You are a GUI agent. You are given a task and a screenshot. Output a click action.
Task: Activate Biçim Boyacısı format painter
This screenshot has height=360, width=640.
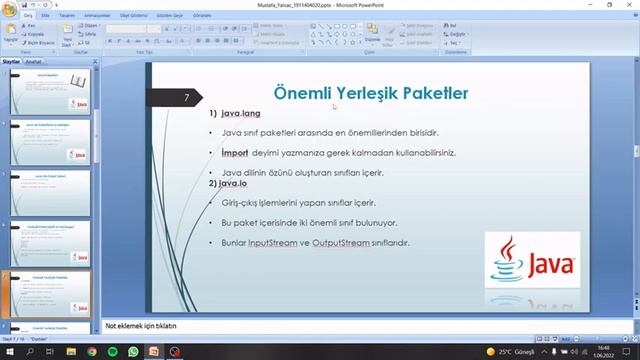point(38,42)
